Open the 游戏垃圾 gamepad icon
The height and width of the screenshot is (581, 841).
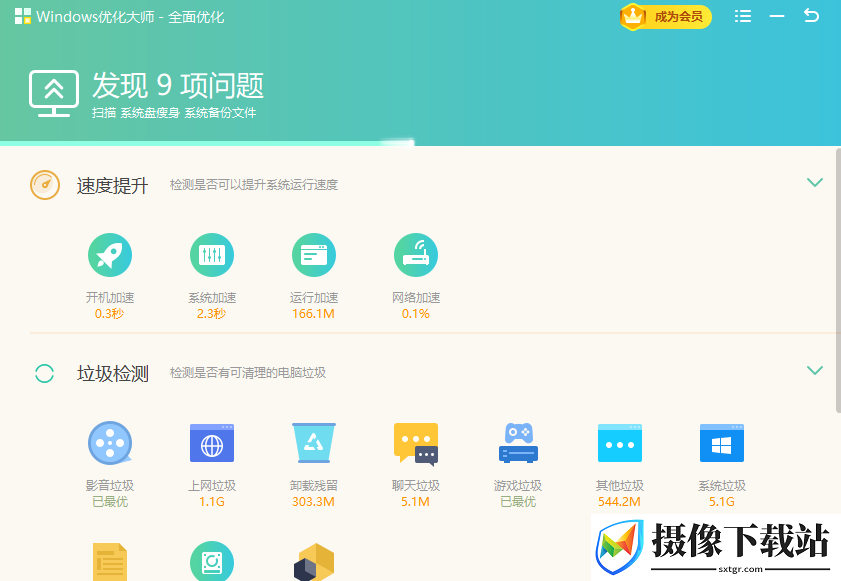coord(518,443)
